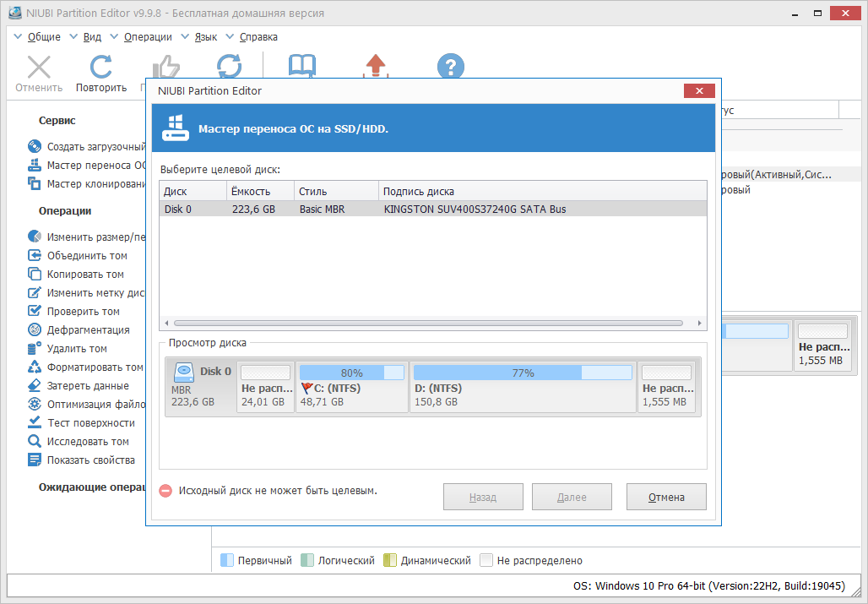Viewport: 868px width, 604px height.
Task: Click the Проверить том checkmark icon
Action: pos(35,311)
